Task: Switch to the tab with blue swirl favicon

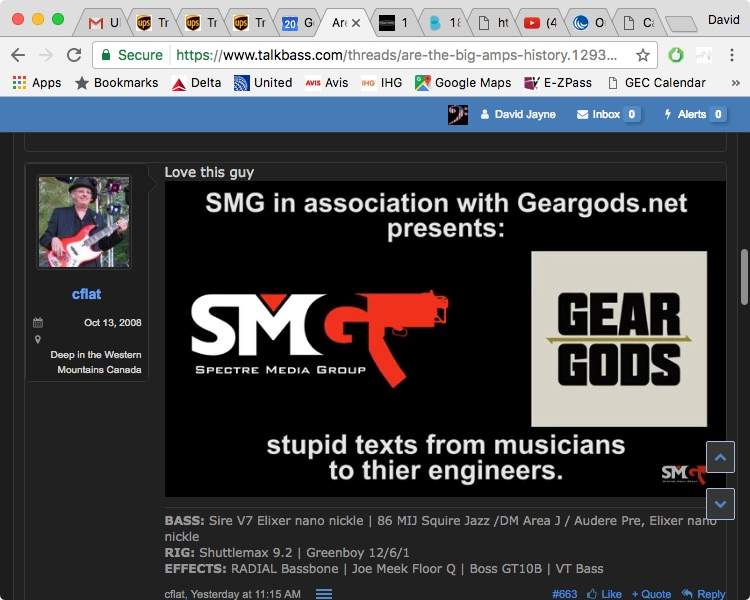Action: click(x=589, y=22)
